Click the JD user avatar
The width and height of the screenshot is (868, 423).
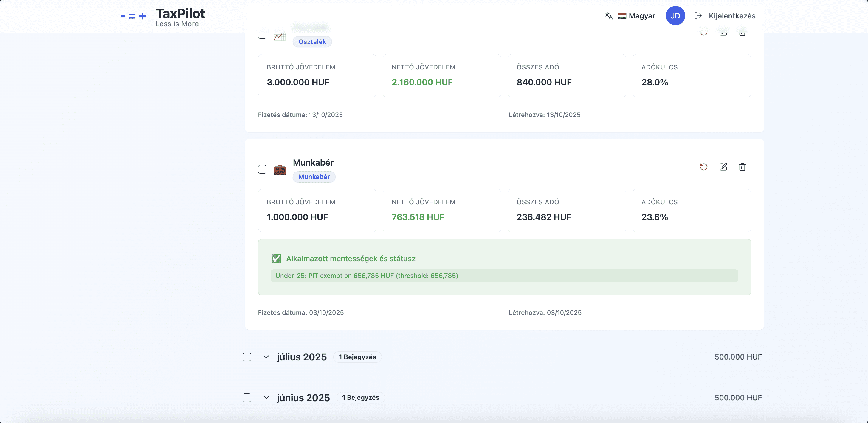(x=675, y=16)
